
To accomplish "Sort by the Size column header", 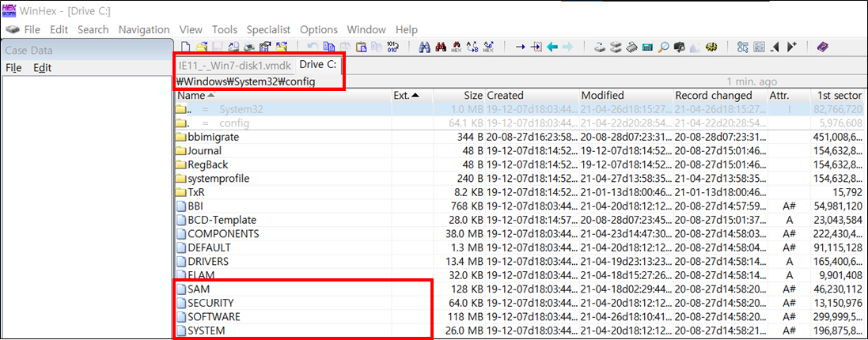I will (x=458, y=95).
